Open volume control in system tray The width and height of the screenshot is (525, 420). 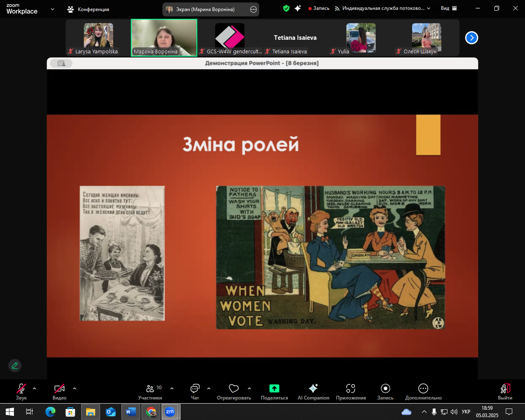[454, 412]
